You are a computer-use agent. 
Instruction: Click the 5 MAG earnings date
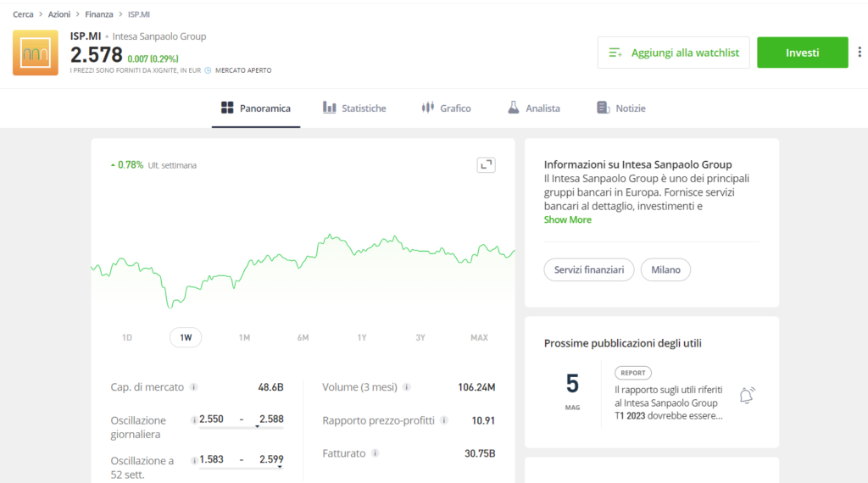572,391
